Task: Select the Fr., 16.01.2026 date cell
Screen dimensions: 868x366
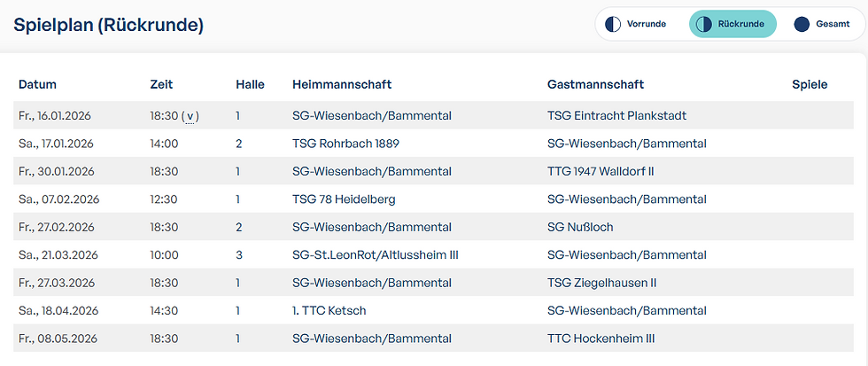Action: pyautogui.click(x=56, y=115)
